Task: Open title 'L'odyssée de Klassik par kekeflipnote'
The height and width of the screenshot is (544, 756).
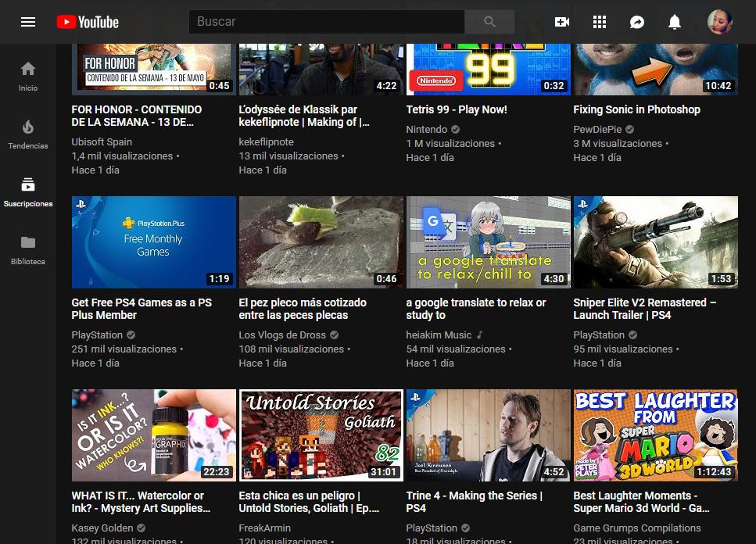Action: coord(304,116)
